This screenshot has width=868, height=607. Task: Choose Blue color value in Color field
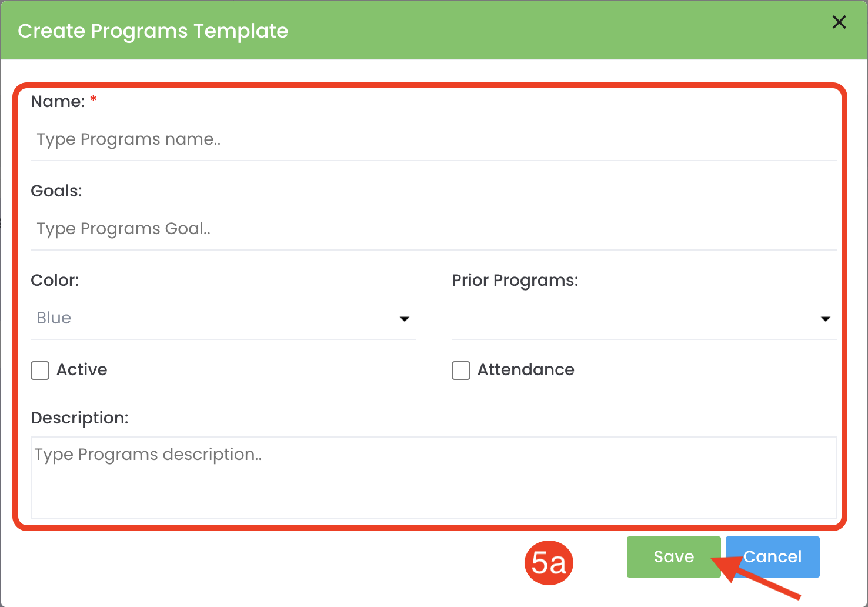[53, 318]
